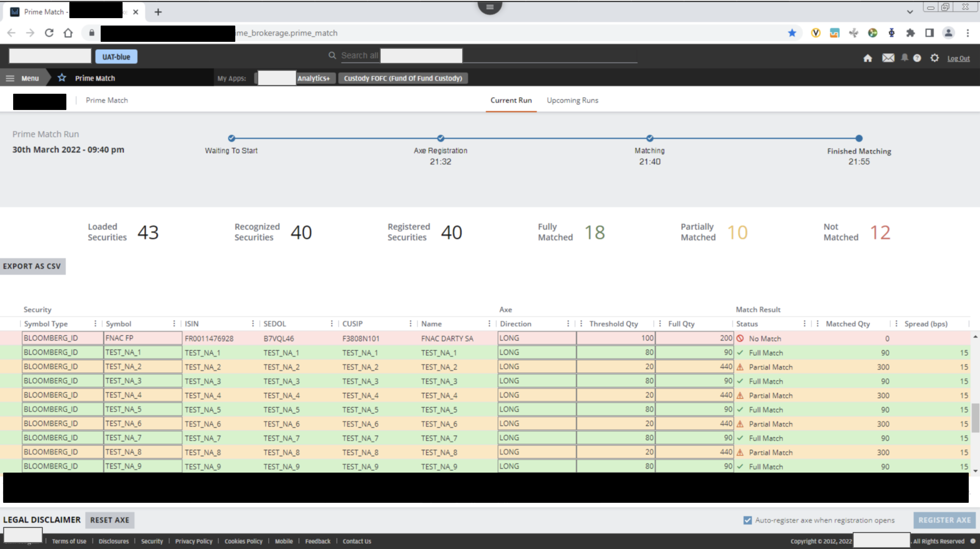Open settings gear icon in header

tap(934, 58)
